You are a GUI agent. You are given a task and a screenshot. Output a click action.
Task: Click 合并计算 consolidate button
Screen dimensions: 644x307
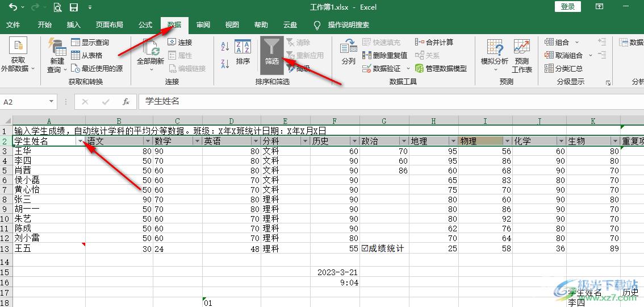click(434, 42)
